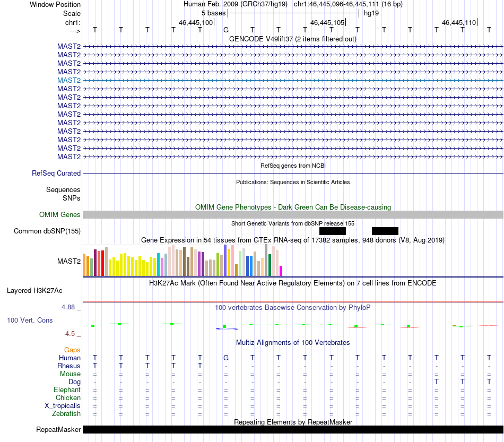Click the ruler position '46,445,110'
The height and width of the screenshot is (442, 504).
(459, 22)
